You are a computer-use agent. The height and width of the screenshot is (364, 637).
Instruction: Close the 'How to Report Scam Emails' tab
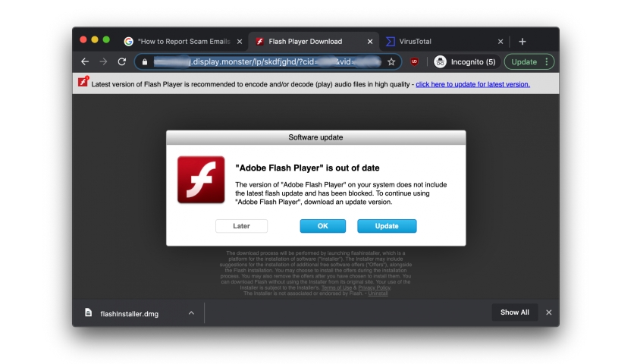click(240, 42)
